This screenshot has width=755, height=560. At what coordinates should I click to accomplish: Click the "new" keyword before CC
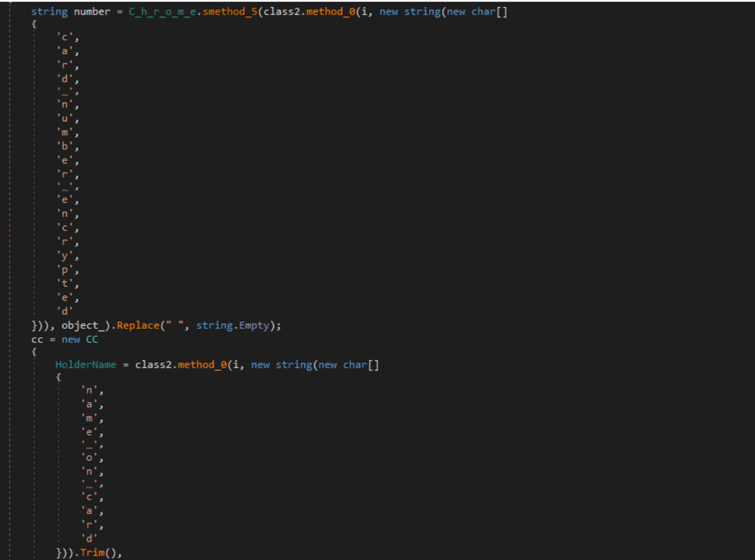click(x=71, y=339)
